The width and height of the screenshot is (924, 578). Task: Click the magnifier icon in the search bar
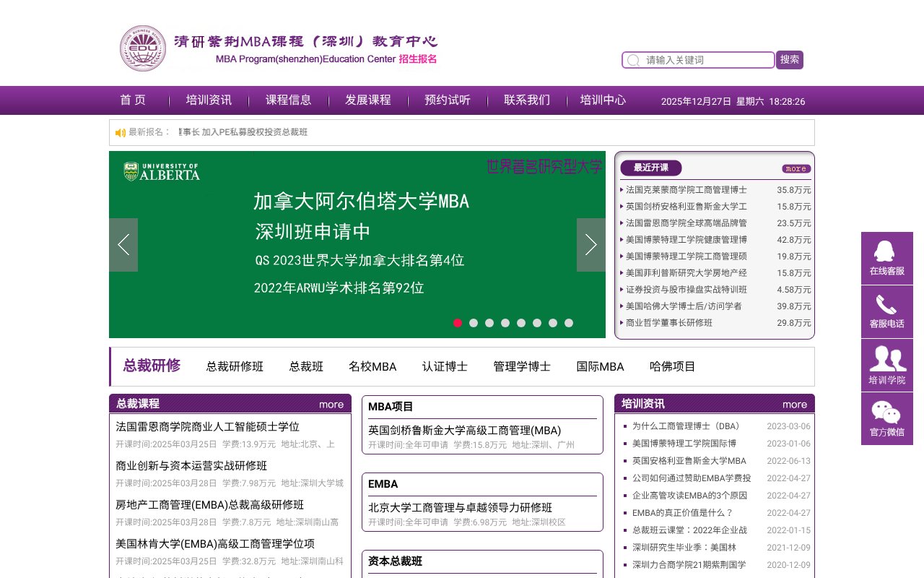pos(633,60)
